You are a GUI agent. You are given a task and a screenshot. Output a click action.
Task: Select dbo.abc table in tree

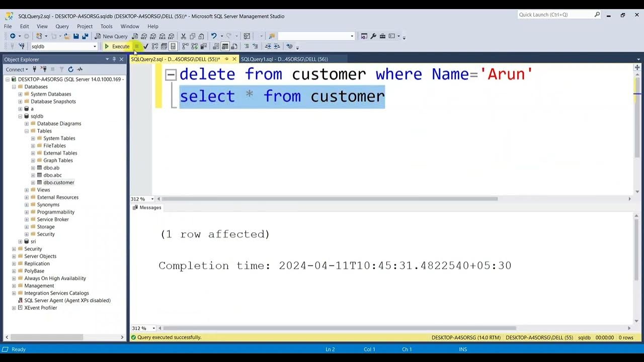52,175
